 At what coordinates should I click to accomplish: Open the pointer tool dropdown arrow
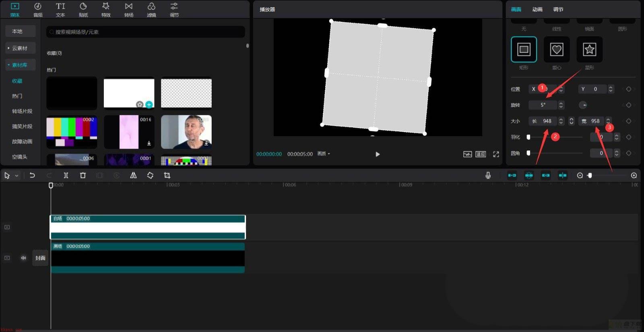point(17,176)
